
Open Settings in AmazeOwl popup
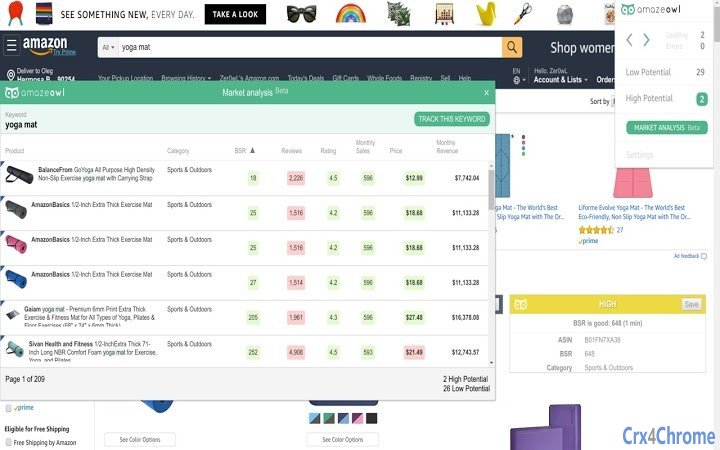coord(639,155)
